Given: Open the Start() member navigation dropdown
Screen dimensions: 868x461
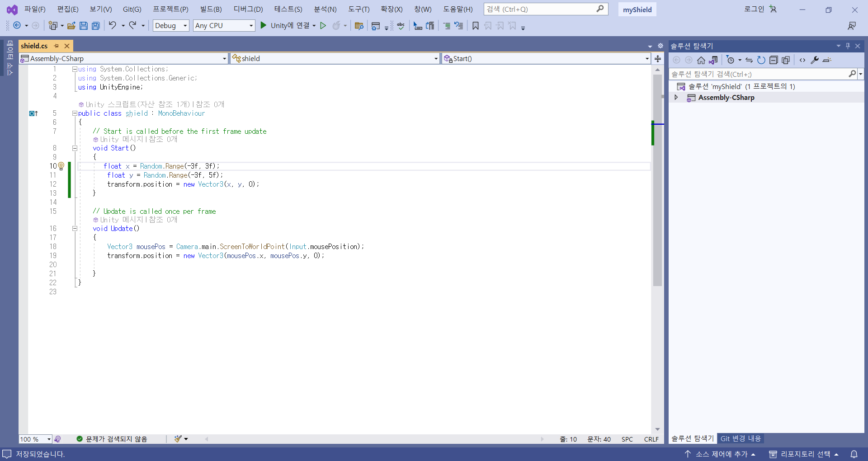Looking at the screenshot, I should click(546, 59).
